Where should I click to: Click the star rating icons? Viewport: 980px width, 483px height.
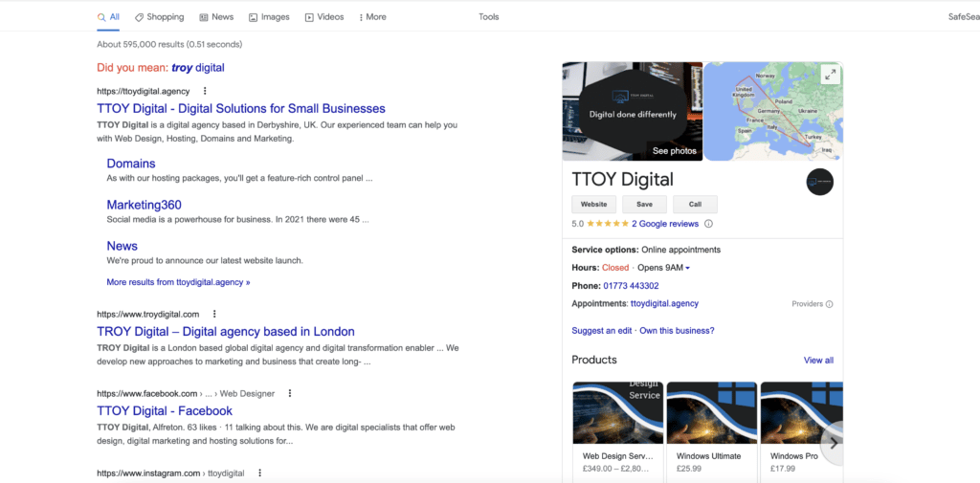pyautogui.click(x=608, y=224)
